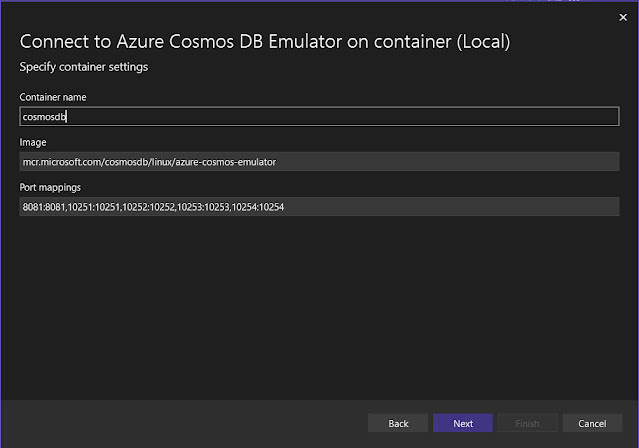This screenshot has height=448, width=639.
Task: Click the greyed-out Finish button
Action: coord(527,423)
